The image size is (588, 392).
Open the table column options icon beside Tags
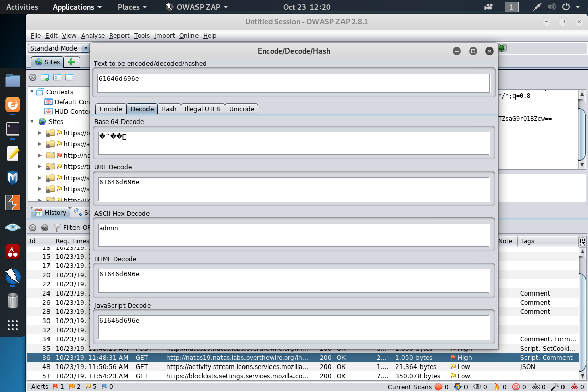pyautogui.click(x=582, y=241)
